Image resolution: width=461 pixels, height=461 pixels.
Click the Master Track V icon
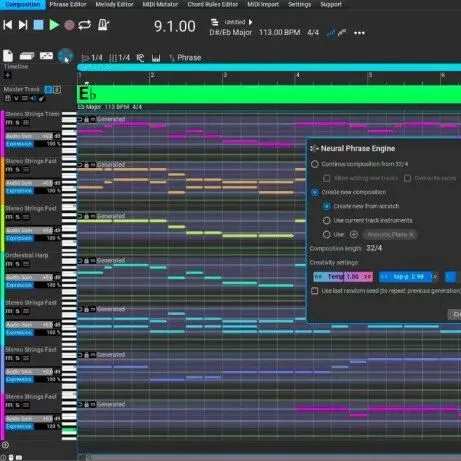[16, 98]
